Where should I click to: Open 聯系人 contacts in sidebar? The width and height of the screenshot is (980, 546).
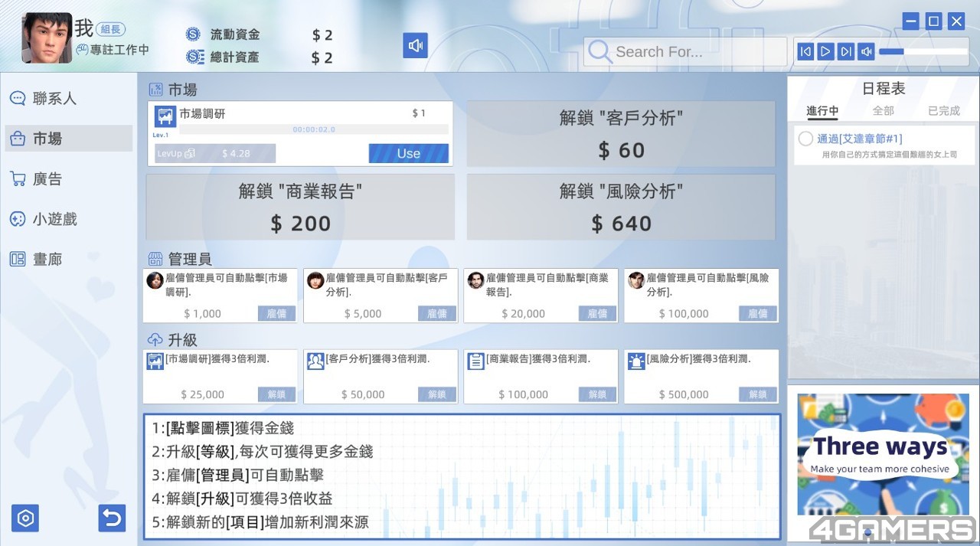pos(54,99)
